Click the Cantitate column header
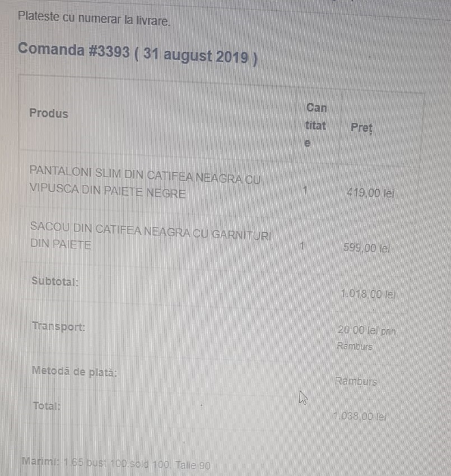451x476 pixels. (x=316, y=125)
